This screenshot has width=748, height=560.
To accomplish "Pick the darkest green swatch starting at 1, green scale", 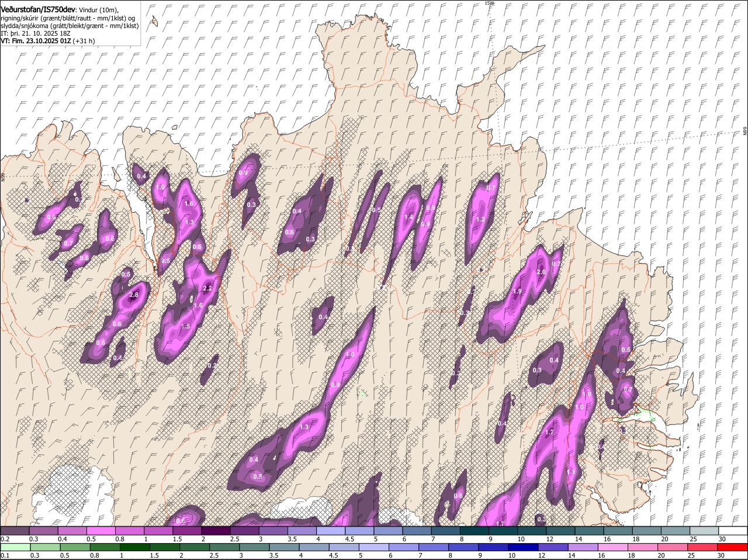I will (134, 547).
